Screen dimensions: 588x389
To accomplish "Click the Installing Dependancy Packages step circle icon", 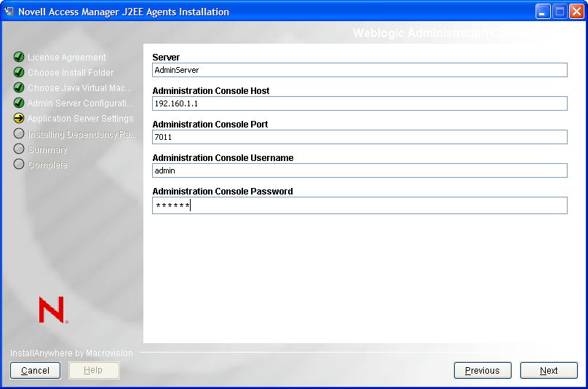I will (x=19, y=133).
